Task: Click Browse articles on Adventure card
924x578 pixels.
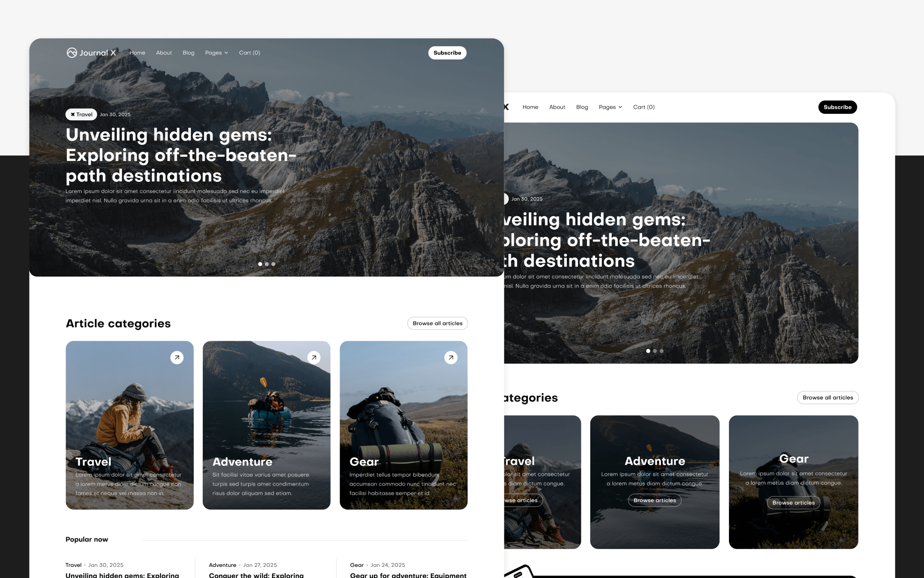Action: (654, 501)
